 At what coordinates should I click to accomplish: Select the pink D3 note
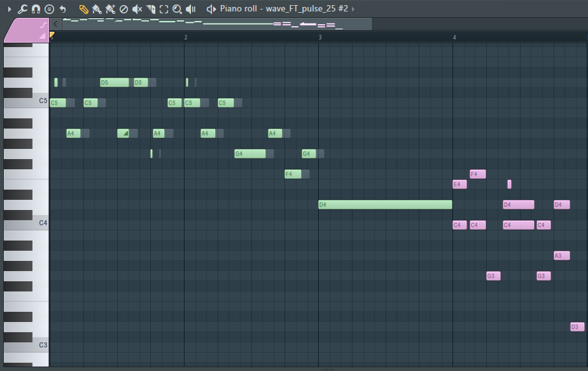coord(578,326)
